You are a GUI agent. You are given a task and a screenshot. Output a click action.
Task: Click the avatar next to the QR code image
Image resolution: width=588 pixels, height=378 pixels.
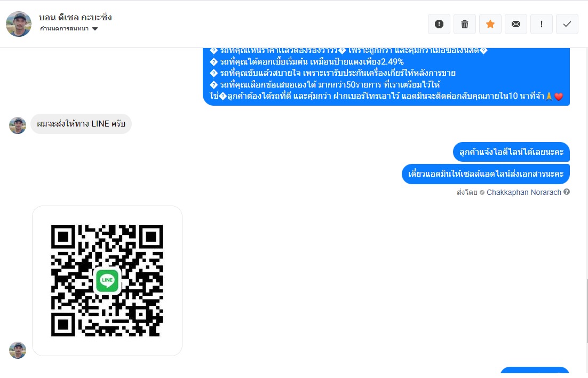(x=18, y=350)
